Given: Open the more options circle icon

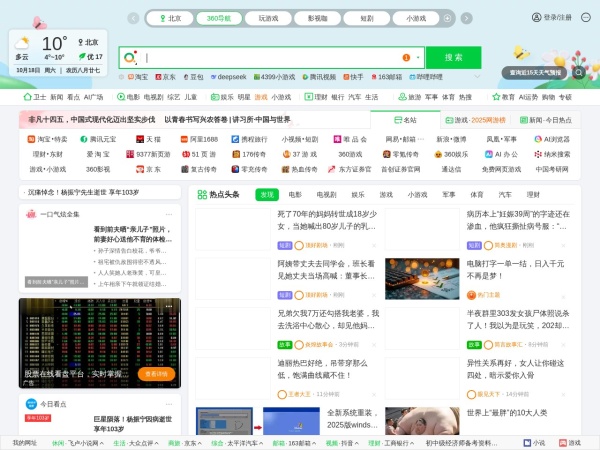Looking at the screenshot, I should click(586, 17).
